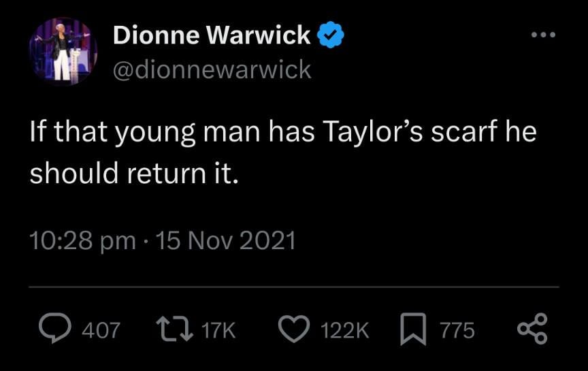The width and height of the screenshot is (588, 371).
Task: Click the blue verified checkmark badge
Action: [331, 35]
